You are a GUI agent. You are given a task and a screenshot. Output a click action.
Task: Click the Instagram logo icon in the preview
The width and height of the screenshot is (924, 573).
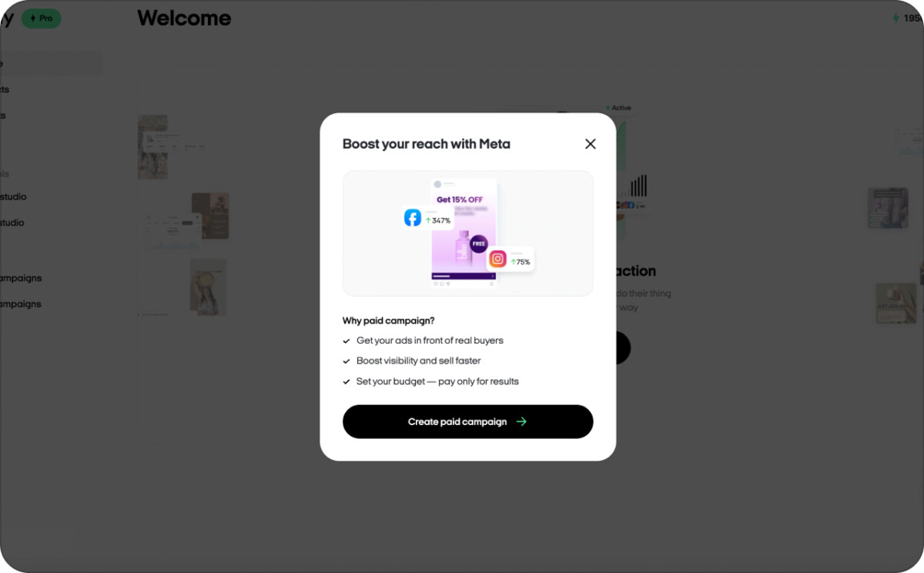pyautogui.click(x=498, y=260)
